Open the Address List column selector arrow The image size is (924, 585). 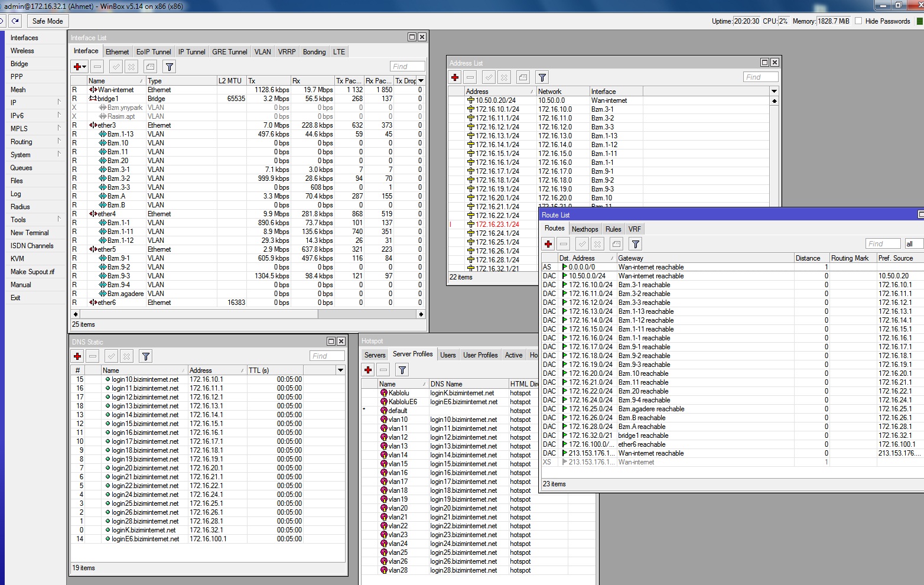773,91
